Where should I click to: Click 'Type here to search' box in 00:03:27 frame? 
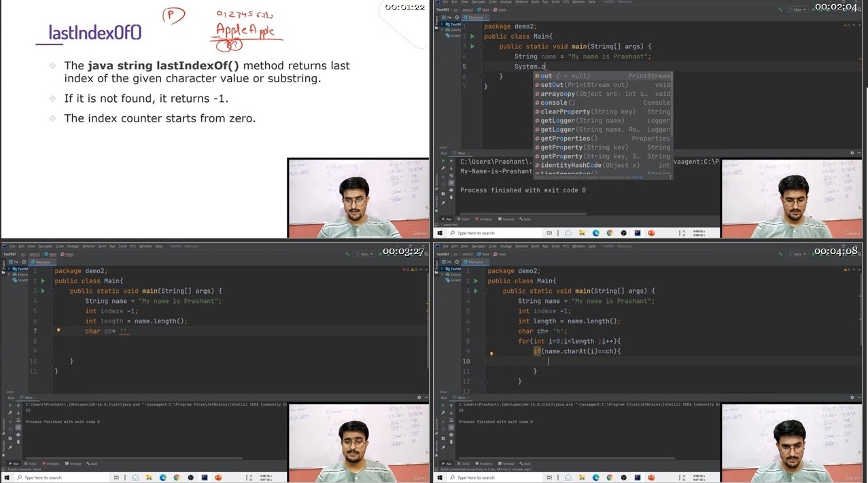point(63,478)
